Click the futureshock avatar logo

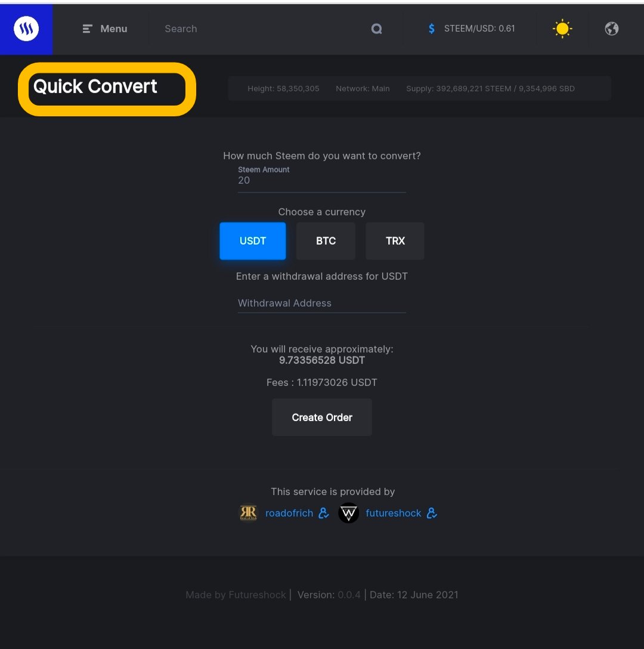click(348, 513)
